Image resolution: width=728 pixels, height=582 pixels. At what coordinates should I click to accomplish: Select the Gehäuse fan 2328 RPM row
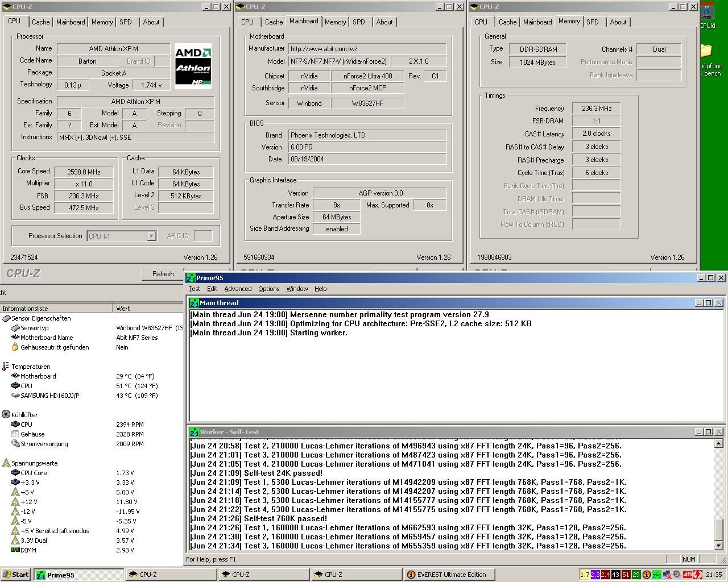(x=91, y=434)
